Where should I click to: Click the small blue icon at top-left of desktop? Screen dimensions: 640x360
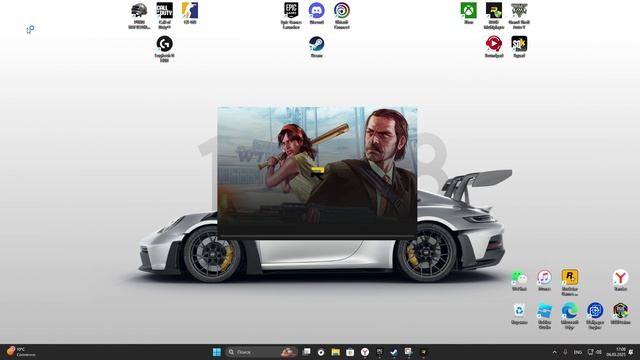(30, 29)
